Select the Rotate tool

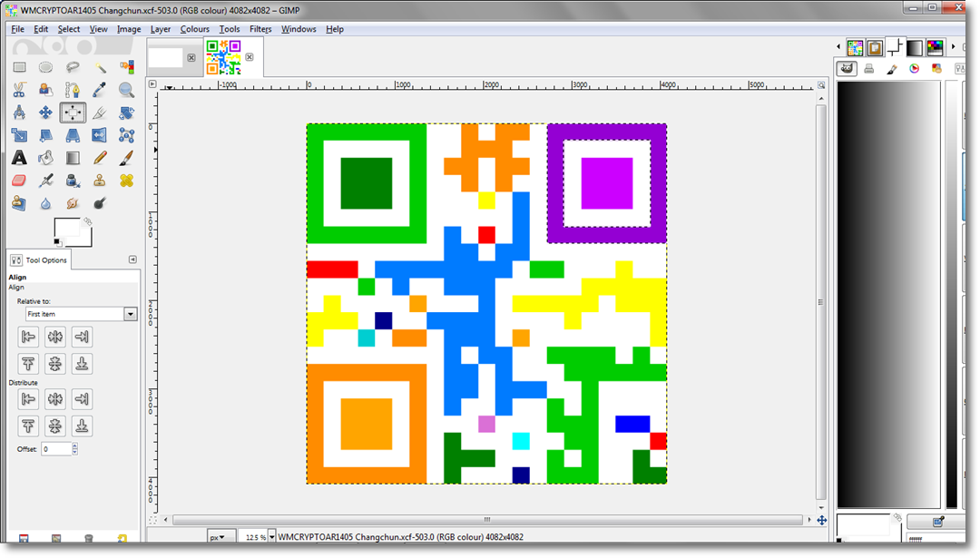pos(127,113)
